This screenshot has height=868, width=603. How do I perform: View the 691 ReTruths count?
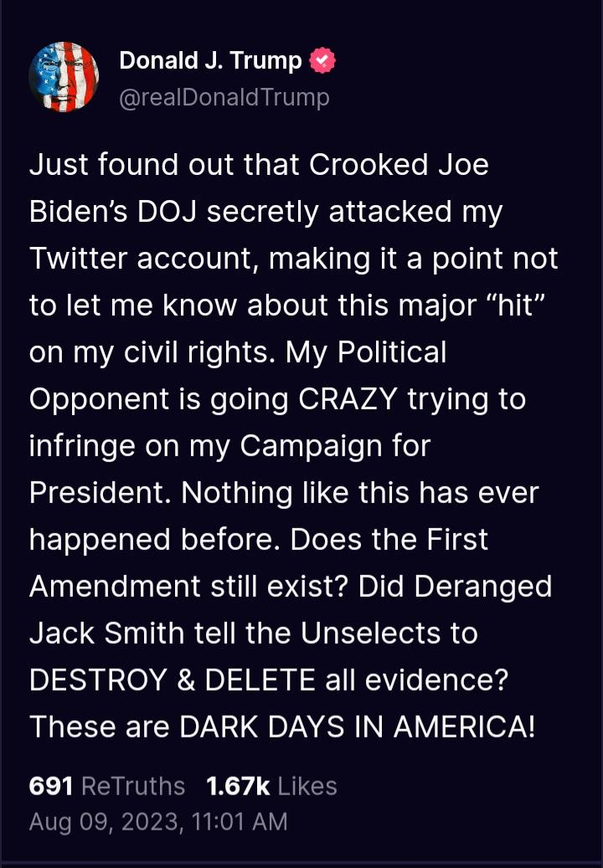[107, 786]
